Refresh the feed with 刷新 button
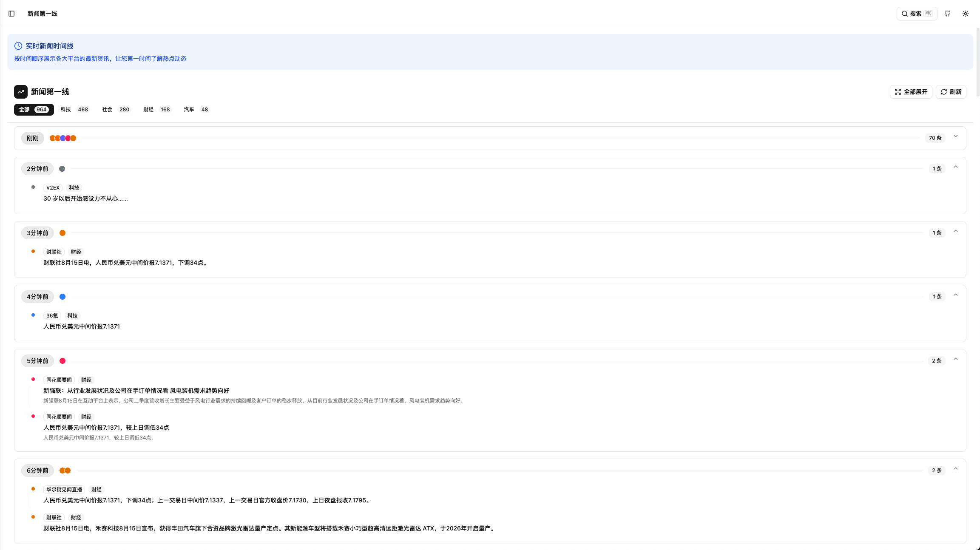Screen dimensions: 980x550 click(951, 92)
